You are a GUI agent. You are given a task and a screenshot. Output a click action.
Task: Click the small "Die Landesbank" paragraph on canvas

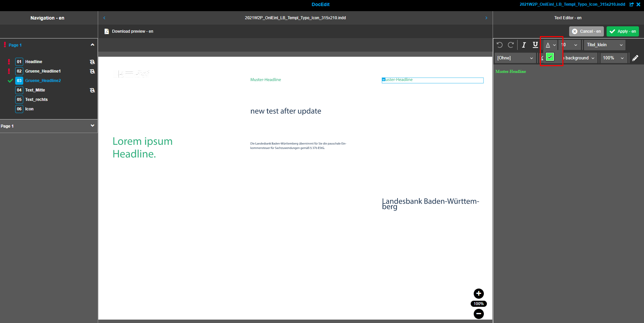(298, 146)
